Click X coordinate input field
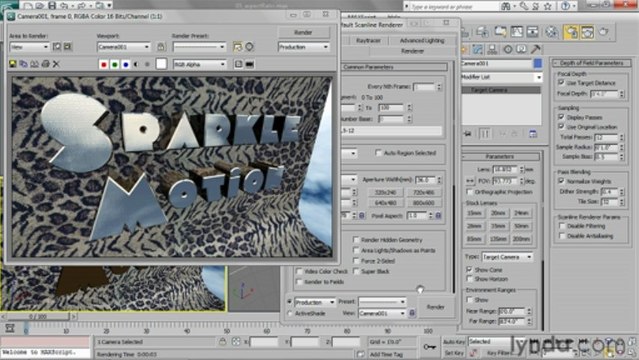The height and width of the screenshot is (360, 639). click(x=264, y=342)
